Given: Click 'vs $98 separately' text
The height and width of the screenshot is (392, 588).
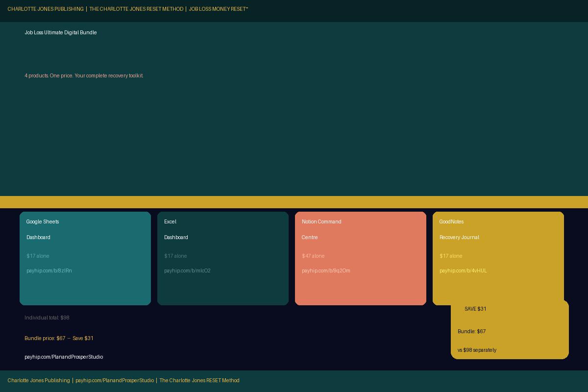Looking at the screenshot, I should 477,350.
